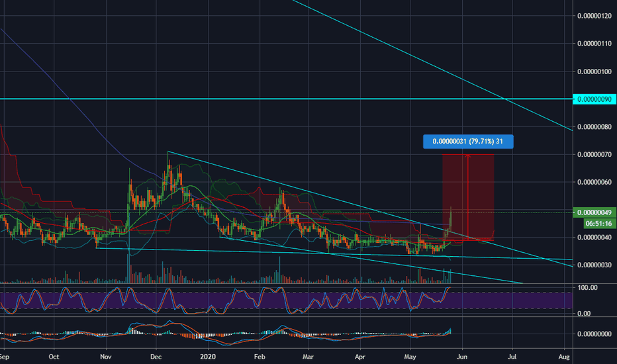Click the 0.00000000 MACD scale label

click(x=594, y=334)
